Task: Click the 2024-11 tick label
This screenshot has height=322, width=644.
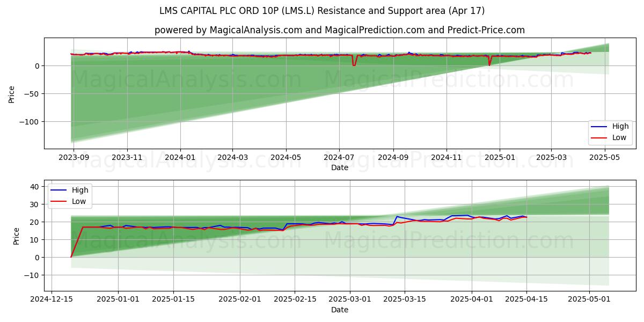Action: click(447, 157)
